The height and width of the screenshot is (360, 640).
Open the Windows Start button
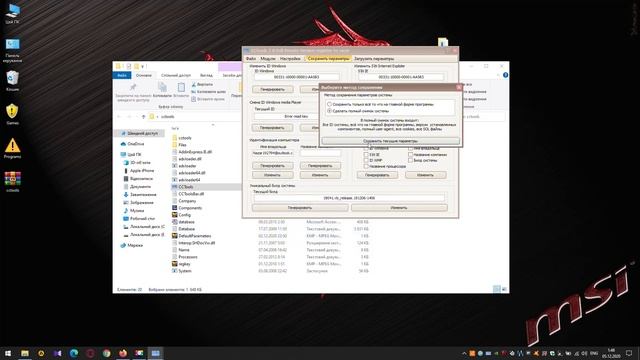point(8,353)
